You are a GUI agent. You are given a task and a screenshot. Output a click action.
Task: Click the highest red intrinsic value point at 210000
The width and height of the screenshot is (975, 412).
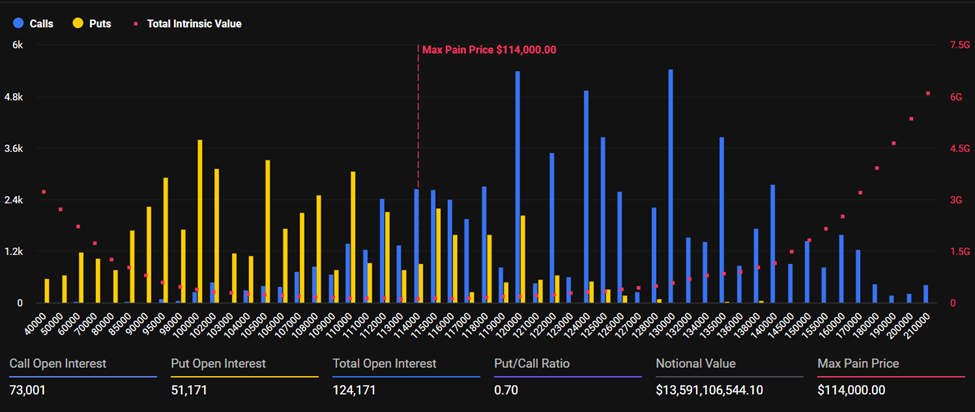click(927, 94)
